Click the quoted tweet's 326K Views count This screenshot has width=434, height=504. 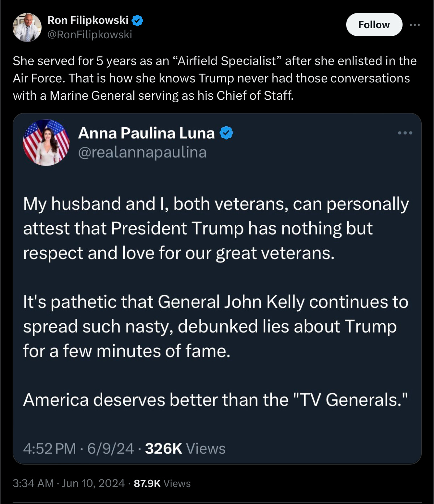tap(185, 449)
